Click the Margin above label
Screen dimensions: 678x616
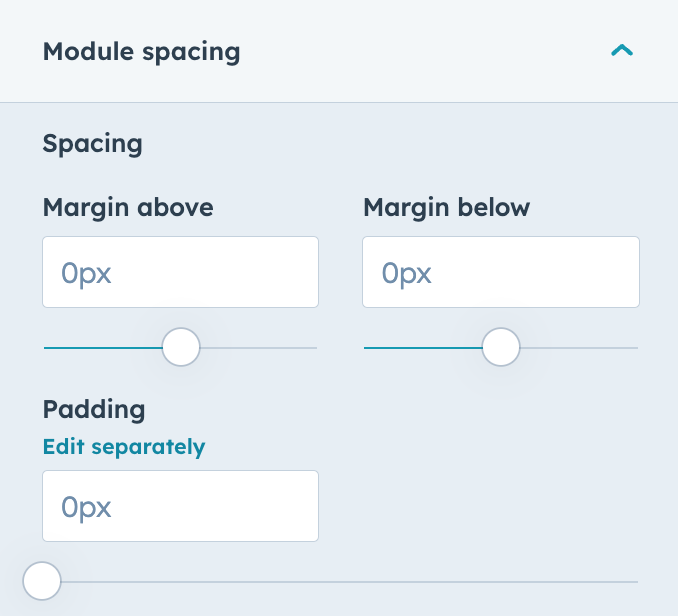pyautogui.click(x=128, y=208)
